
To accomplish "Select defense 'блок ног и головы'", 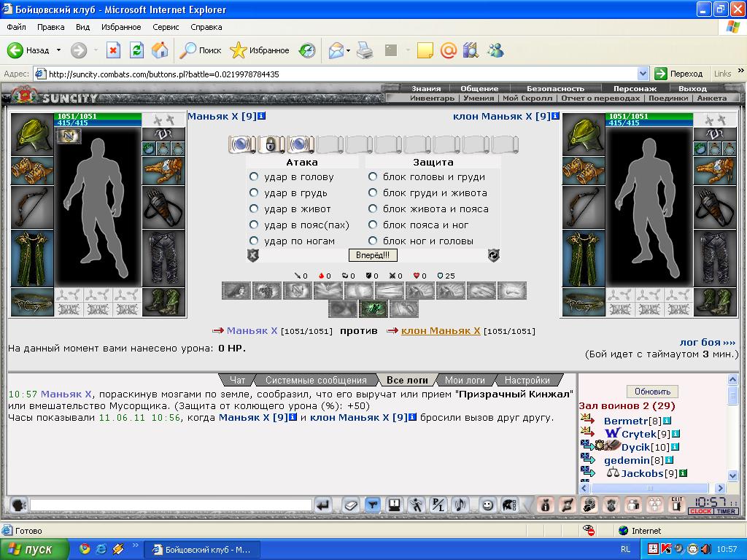I will (373, 241).
